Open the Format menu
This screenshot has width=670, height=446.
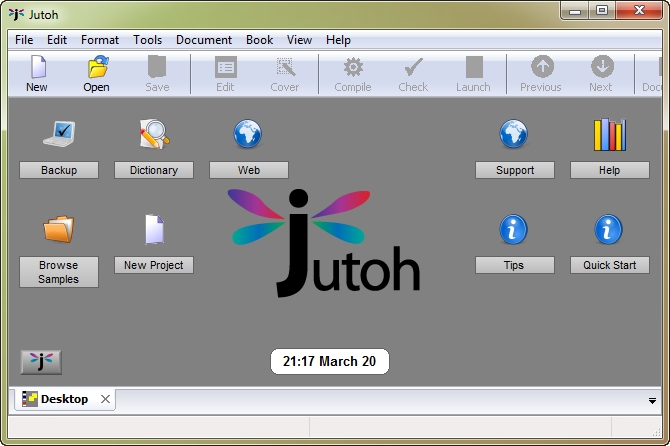(x=100, y=40)
